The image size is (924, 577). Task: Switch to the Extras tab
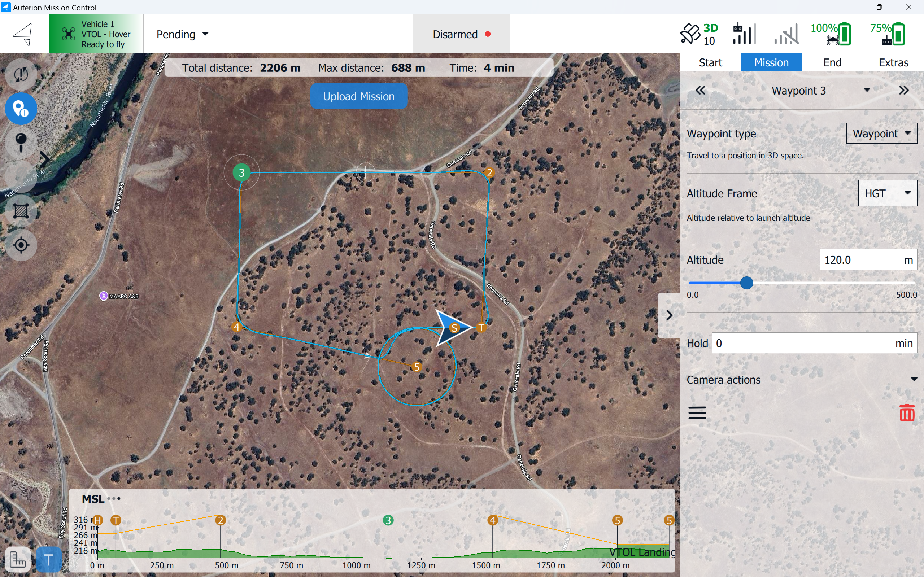(x=893, y=62)
